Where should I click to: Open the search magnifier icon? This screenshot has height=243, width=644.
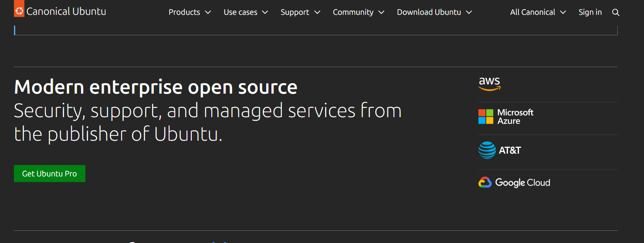click(616, 13)
